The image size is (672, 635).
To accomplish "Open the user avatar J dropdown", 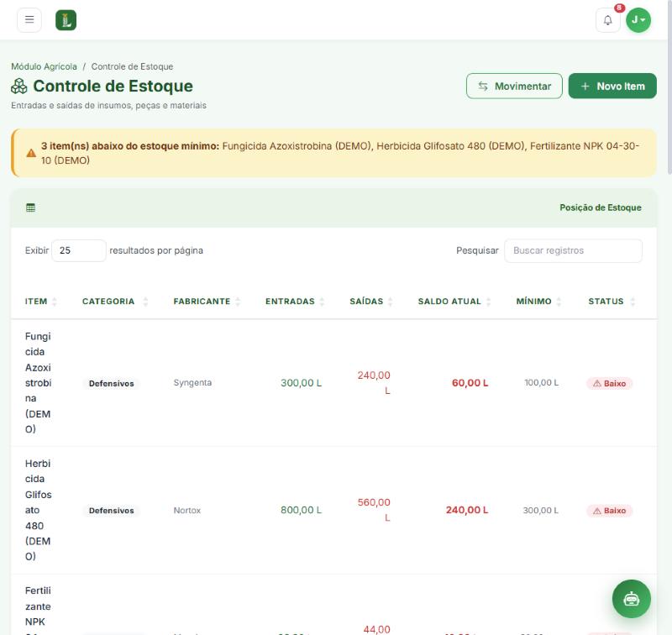I will pyautogui.click(x=638, y=20).
